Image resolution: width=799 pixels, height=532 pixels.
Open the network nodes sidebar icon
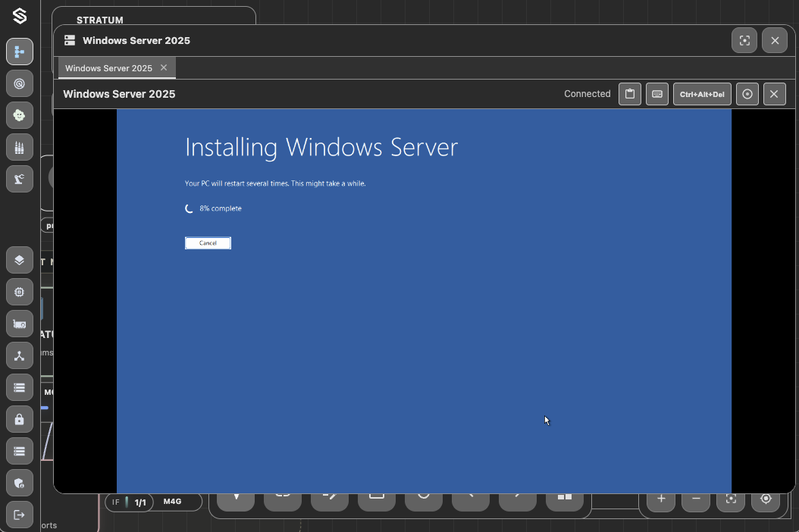[x=20, y=355]
